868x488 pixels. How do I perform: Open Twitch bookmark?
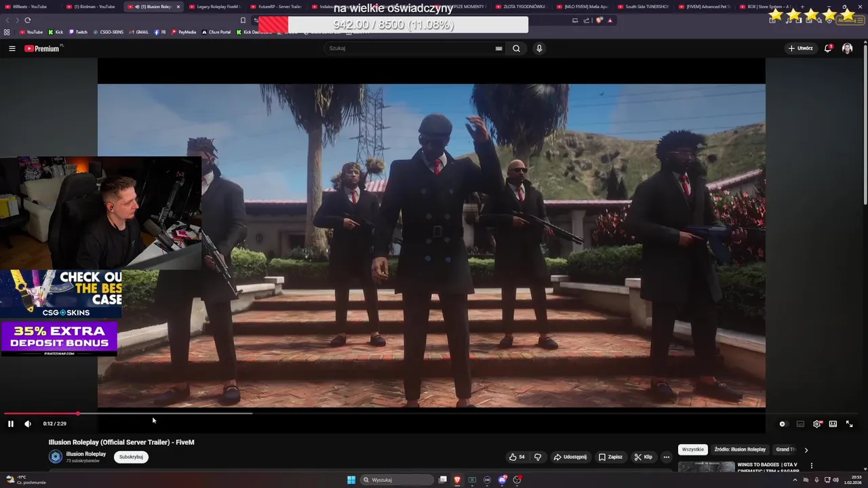[78, 32]
